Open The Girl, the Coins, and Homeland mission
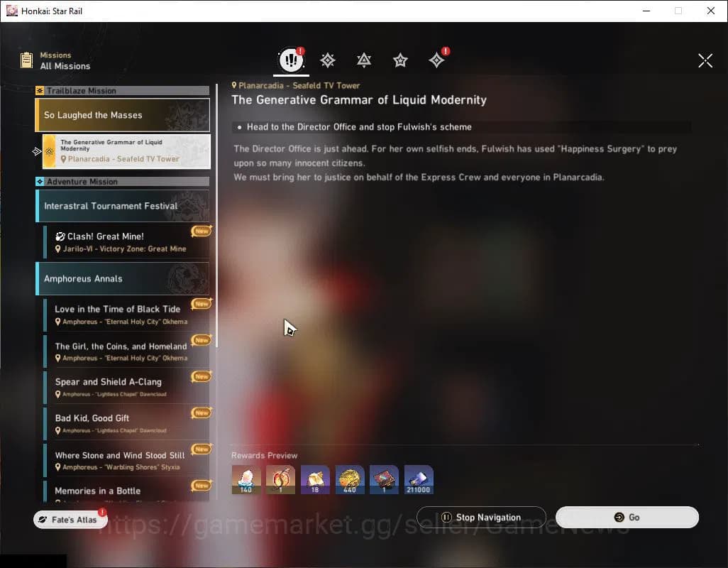The image size is (728, 568). (x=126, y=351)
